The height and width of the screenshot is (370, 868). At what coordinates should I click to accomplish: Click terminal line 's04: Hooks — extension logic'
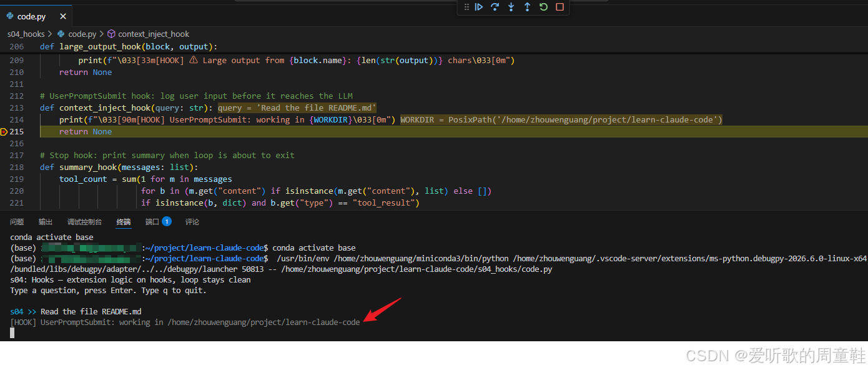(131, 280)
